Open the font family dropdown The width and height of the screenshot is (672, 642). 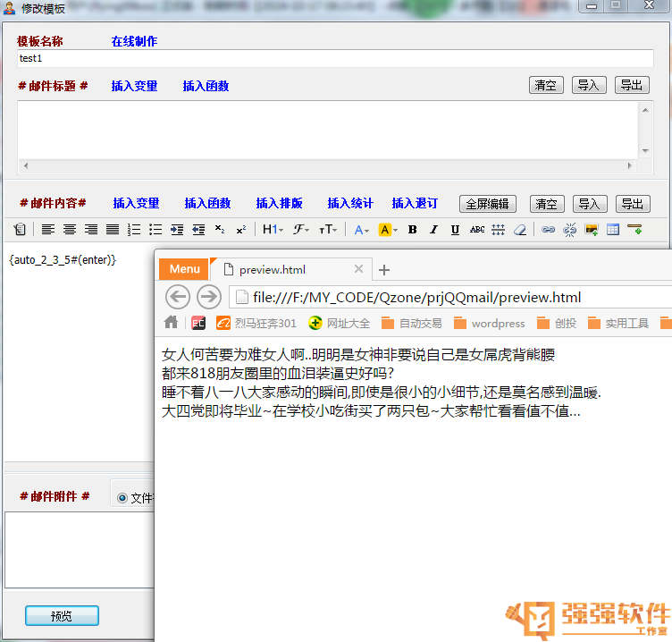(301, 230)
